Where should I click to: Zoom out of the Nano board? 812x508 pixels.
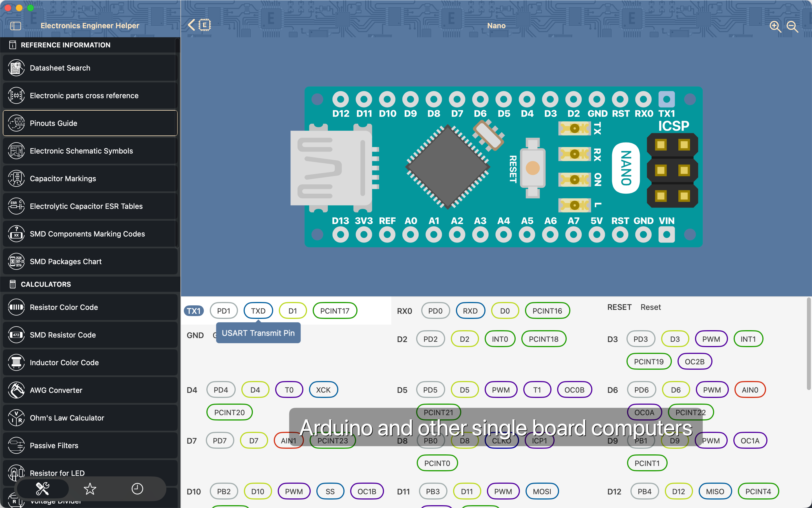(x=792, y=26)
